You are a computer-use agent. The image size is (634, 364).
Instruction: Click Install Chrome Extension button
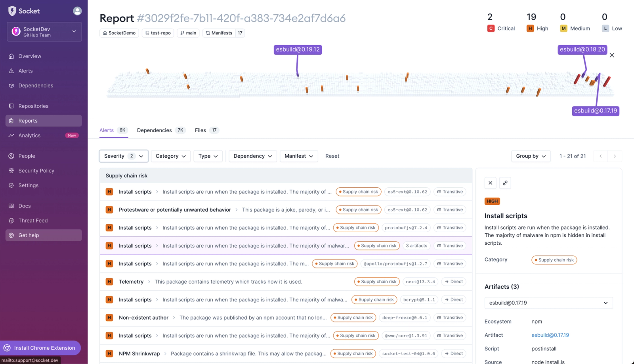[x=40, y=348]
